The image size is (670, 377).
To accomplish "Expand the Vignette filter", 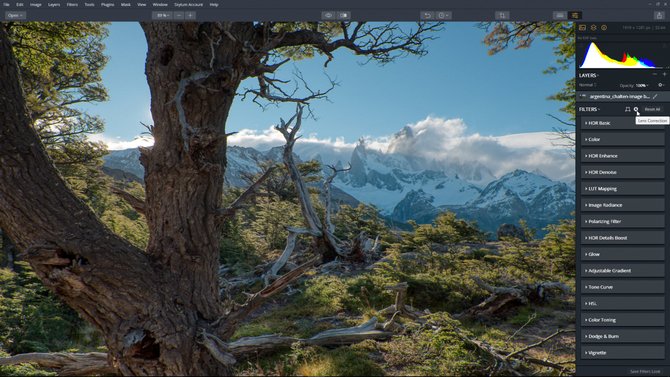I will 623,353.
